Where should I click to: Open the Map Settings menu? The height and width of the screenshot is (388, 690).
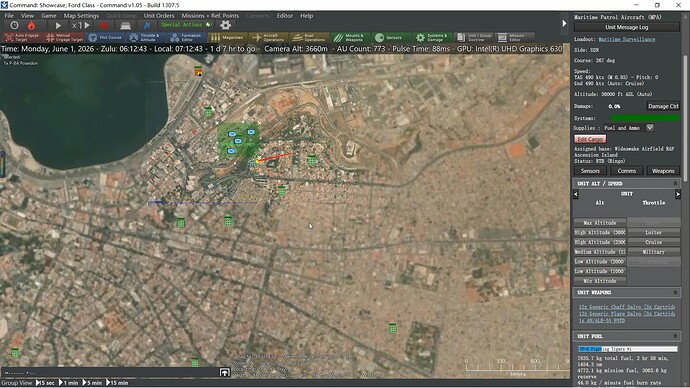pyautogui.click(x=81, y=15)
